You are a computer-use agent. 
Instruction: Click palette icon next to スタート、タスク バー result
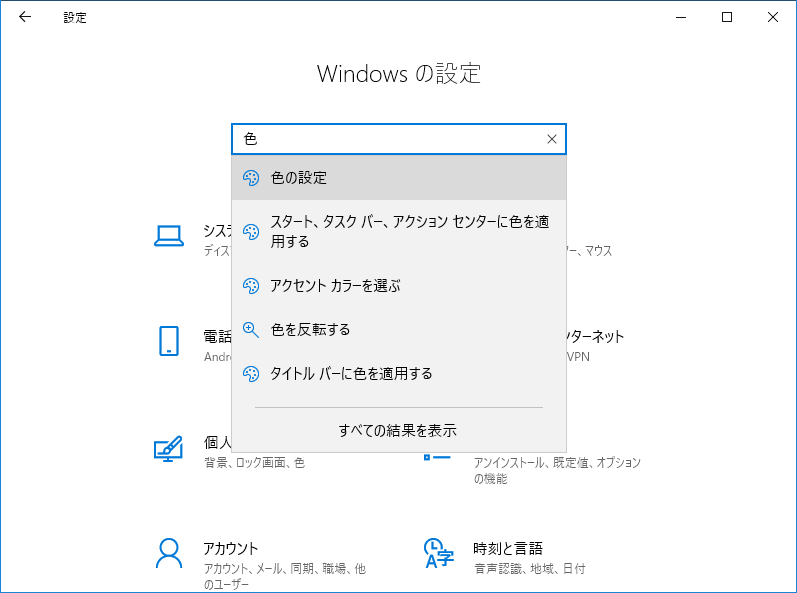[x=251, y=232]
